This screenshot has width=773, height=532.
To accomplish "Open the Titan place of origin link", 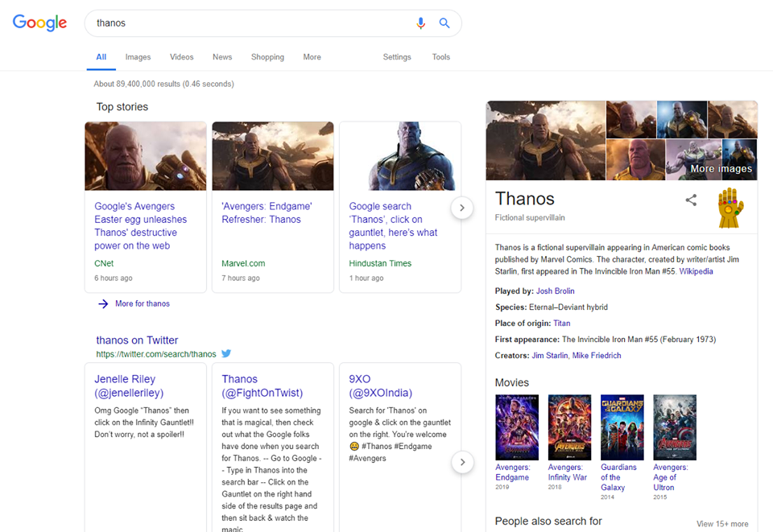I will (561, 323).
